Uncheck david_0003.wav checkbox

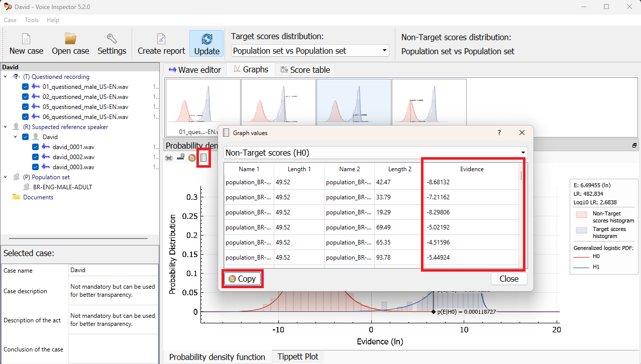pyautogui.click(x=36, y=167)
